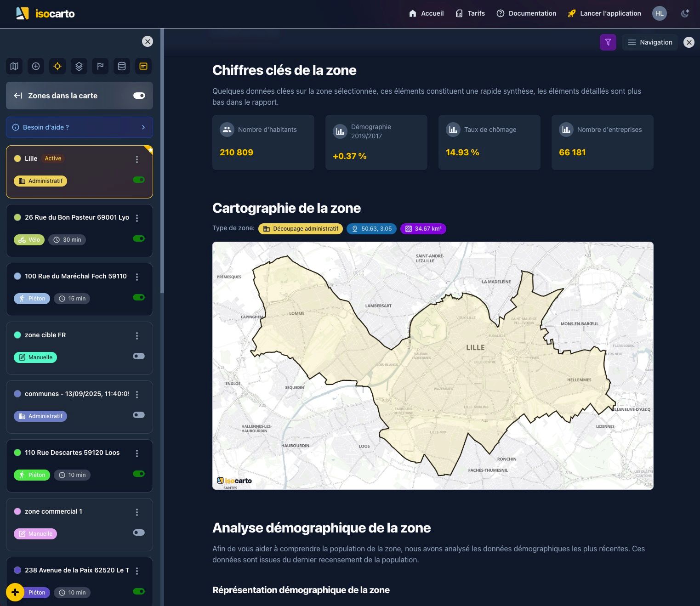Select the map icon in the sidebar
700x606 pixels.
14,66
